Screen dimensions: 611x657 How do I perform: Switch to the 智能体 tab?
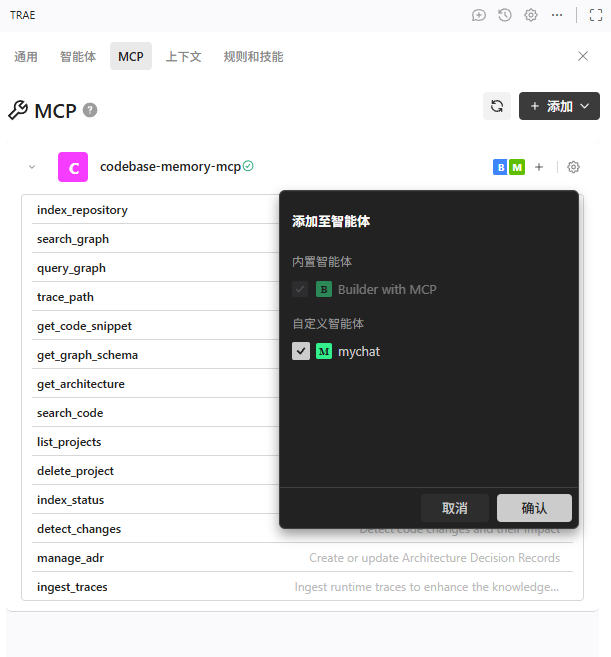(78, 56)
